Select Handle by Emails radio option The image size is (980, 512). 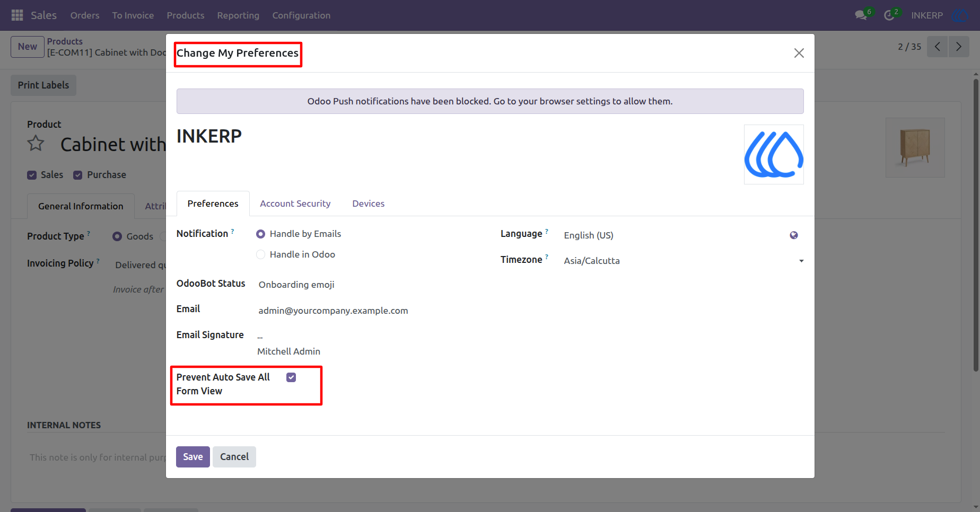260,234
